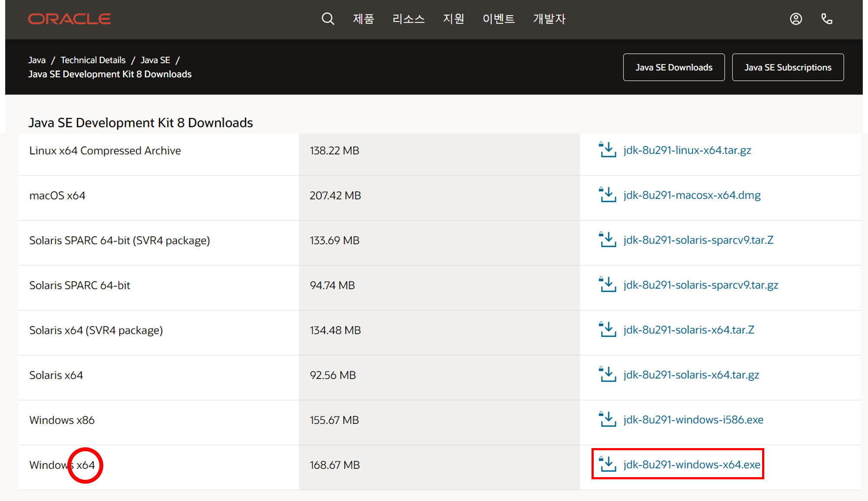Download jdk-8u291-linux-x64.tar.gz
The width and height of the screenshot is (868, 501).
tap(687, 150)
